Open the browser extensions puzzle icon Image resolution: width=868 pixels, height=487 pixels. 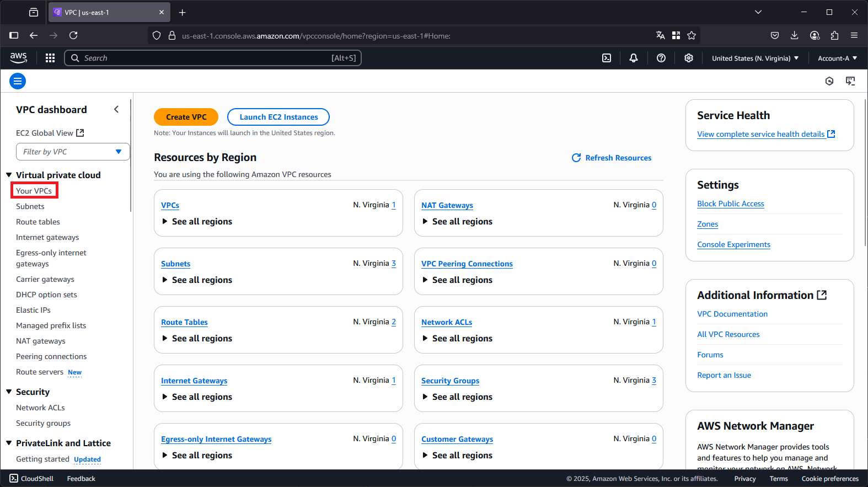click(x=834, y=35)
